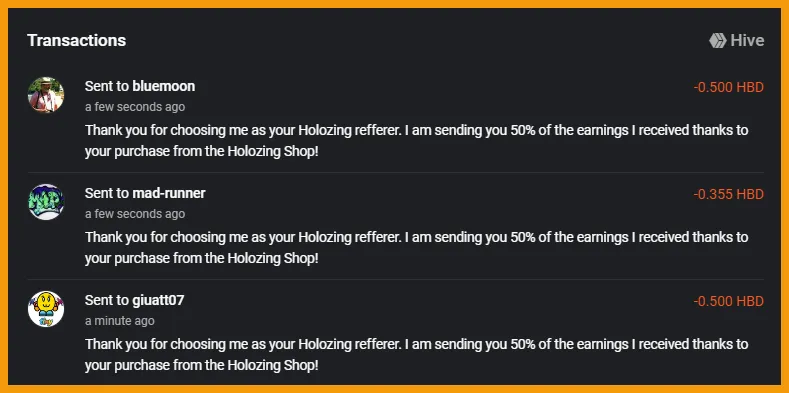Open bluemoon's profile avatar

pos(46,95)
